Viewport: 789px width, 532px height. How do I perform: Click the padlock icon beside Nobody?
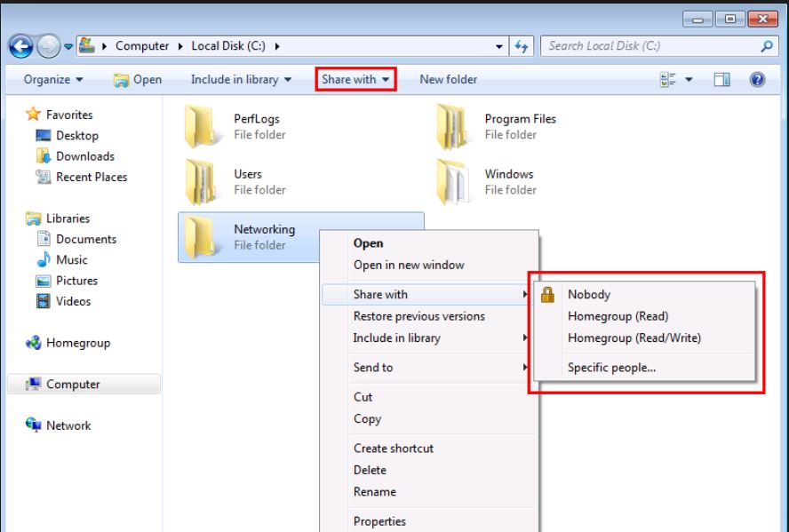tap(547, 295)
